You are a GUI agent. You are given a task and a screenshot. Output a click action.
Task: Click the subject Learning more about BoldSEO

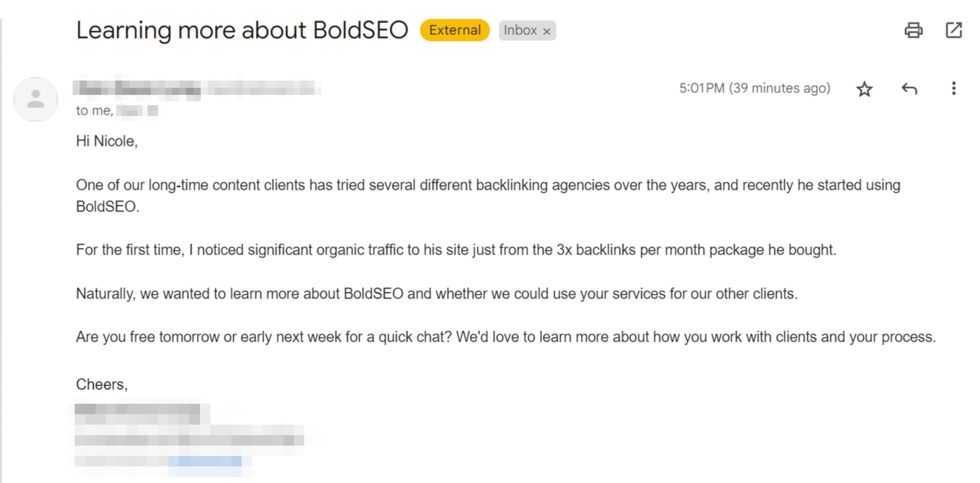[x=242, y=31]
